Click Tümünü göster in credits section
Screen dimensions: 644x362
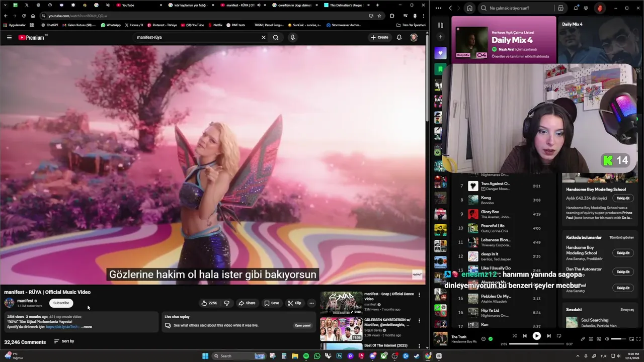point(621,237)
